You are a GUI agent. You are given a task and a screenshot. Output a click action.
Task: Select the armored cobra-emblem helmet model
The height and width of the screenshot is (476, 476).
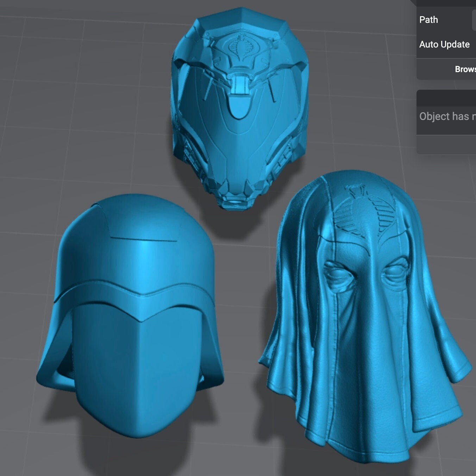(x=239, y=108)
